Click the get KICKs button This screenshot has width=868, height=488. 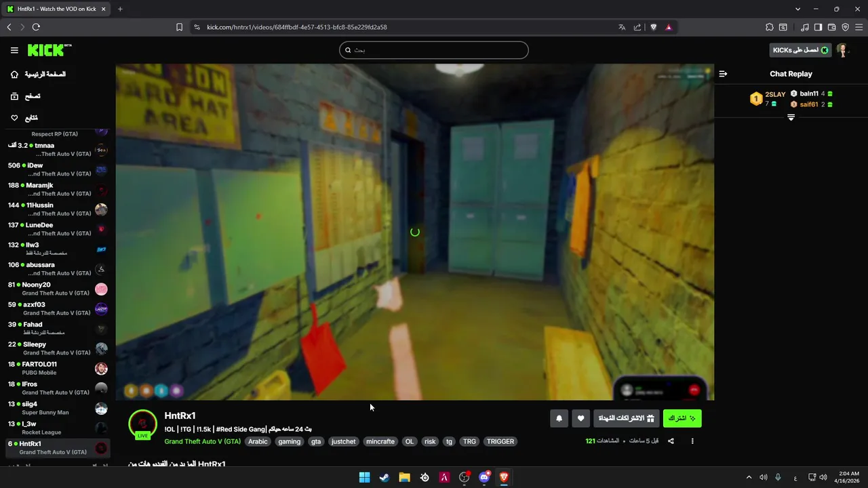[x=801, y=50]
